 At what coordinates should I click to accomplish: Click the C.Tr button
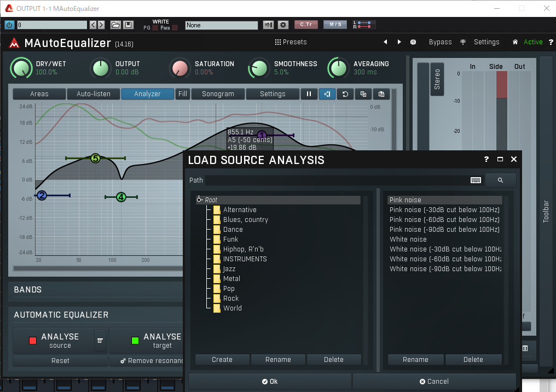click(x=306, y=25)
